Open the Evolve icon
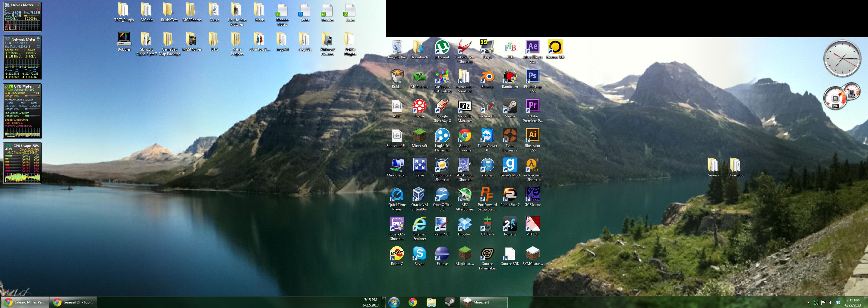 419,109
